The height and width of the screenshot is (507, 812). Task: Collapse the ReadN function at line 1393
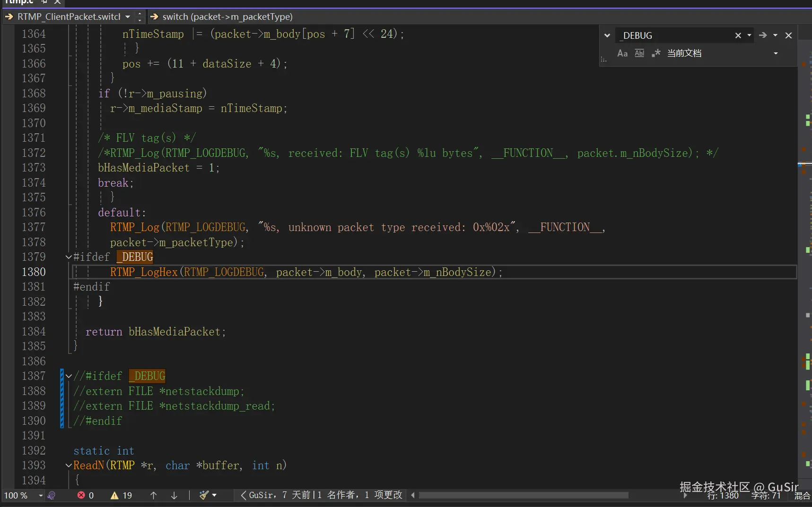69,465
